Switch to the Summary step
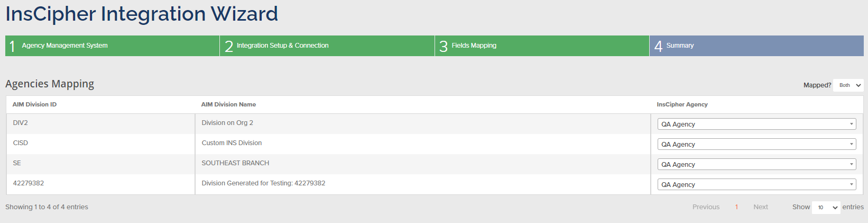 click(x=756, y=46)
